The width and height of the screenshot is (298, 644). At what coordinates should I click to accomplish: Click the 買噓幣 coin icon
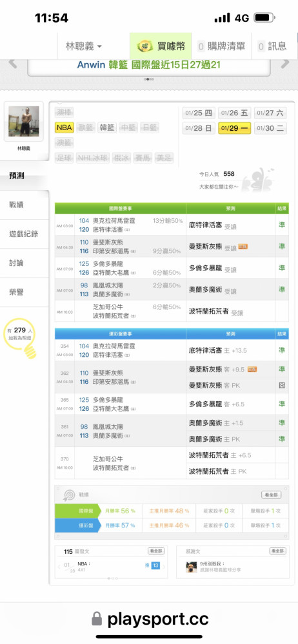pos(145,46)
